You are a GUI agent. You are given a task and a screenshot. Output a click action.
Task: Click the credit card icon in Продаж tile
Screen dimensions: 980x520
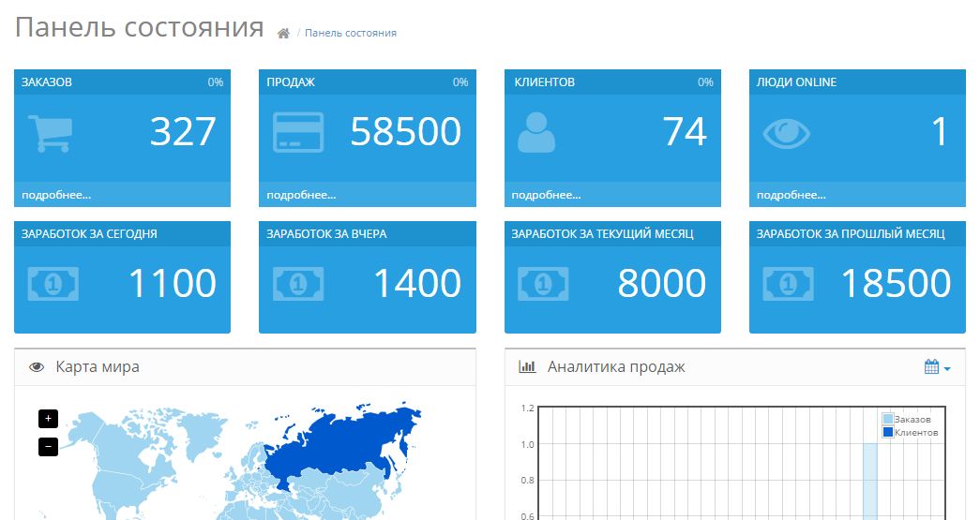pos(297,133)
